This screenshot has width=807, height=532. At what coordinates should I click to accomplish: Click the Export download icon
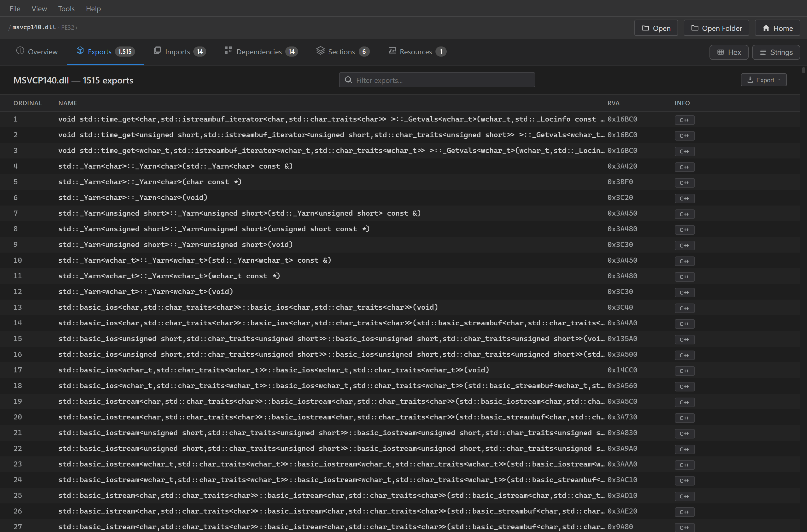[750, 80]
